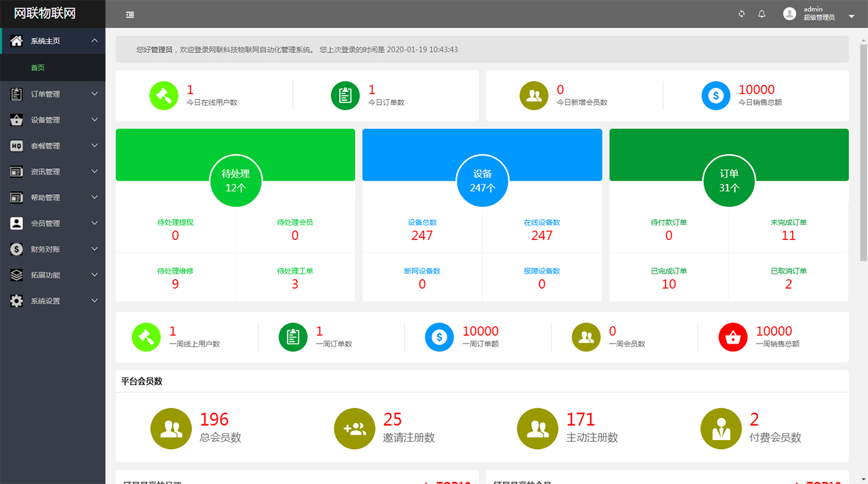Expand the 设备管理 chevron arrow
Screen dimensions: 868x484
point(95,120)
